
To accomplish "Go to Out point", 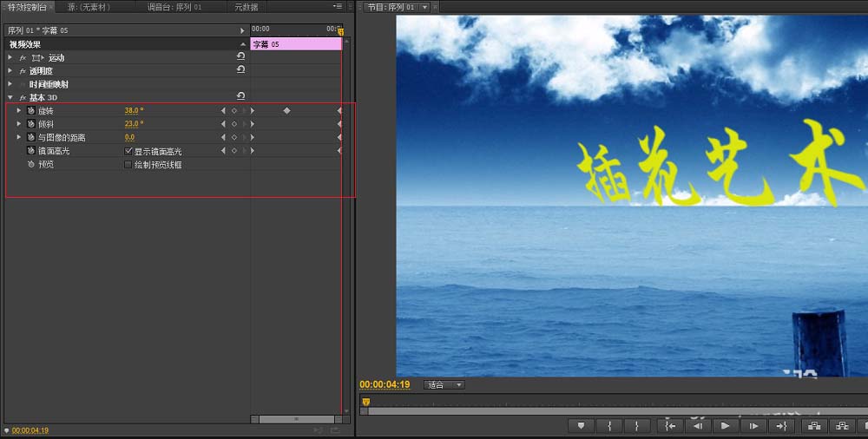I will coord(781,426).
